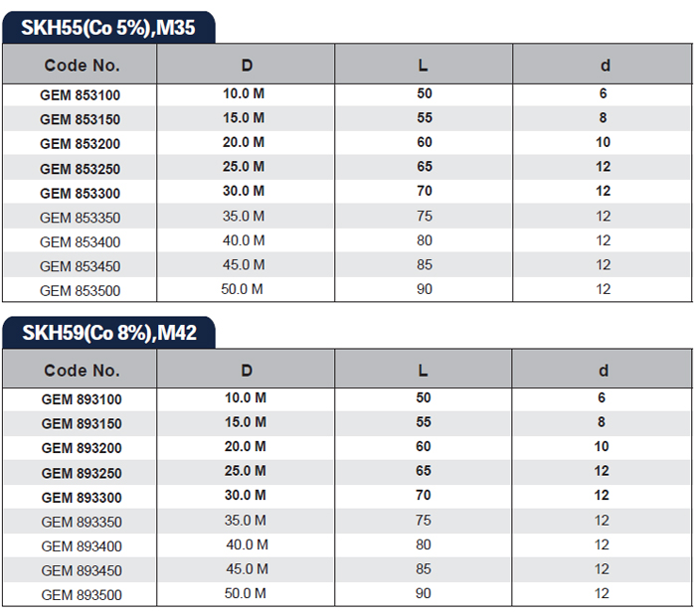
Task: Click the D column header in SKH59 table
Action: [x=247, y=371]
